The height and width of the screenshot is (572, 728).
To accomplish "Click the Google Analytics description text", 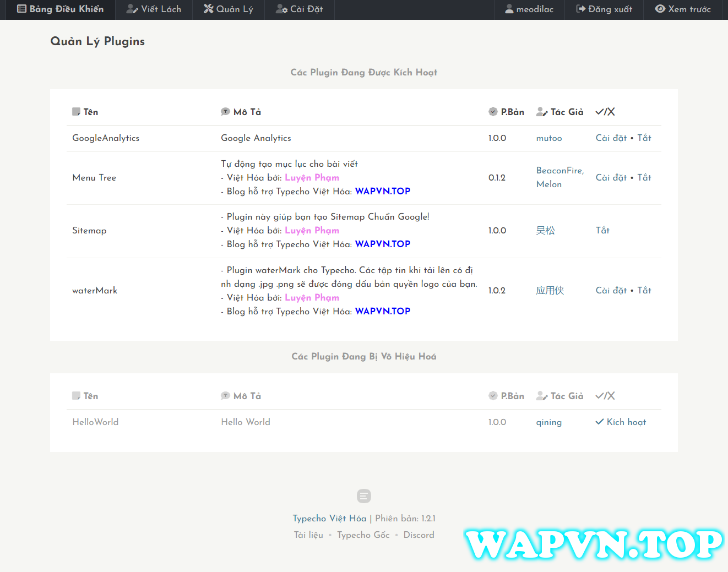I will (x=256, y=138).
